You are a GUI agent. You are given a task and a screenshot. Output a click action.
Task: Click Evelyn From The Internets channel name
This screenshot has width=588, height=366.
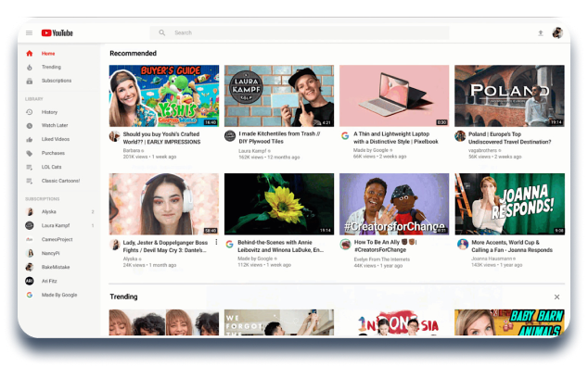point(382,259)
